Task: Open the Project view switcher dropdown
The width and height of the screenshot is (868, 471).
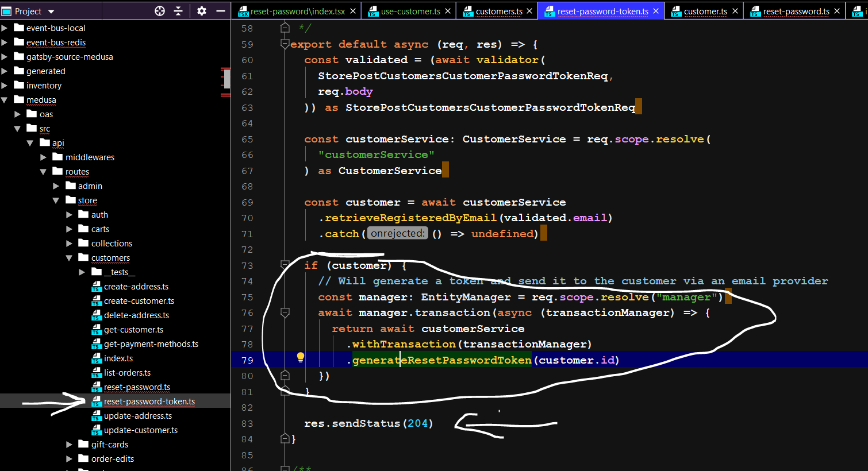Action: coord(51,10)
